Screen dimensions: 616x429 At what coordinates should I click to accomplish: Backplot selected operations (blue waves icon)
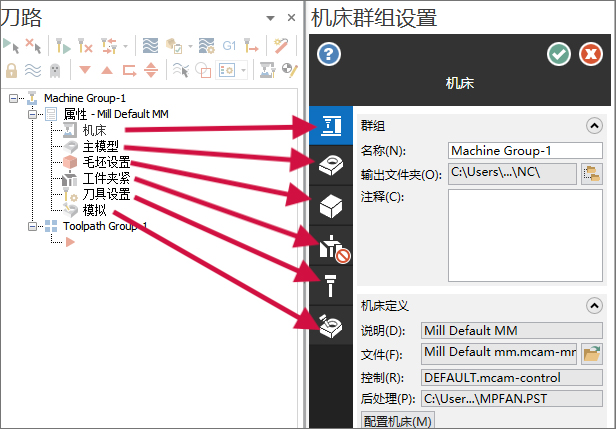pos(150,46)
